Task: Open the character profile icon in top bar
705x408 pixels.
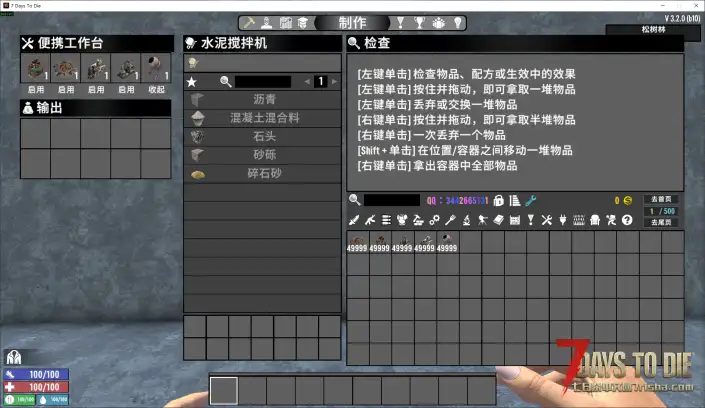Action: 267,22
